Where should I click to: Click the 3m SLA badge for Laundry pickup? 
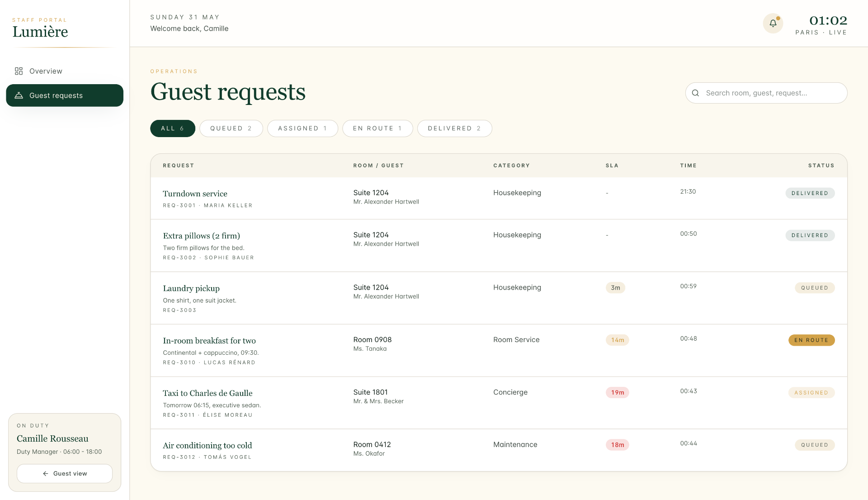[x=615, y=288]
